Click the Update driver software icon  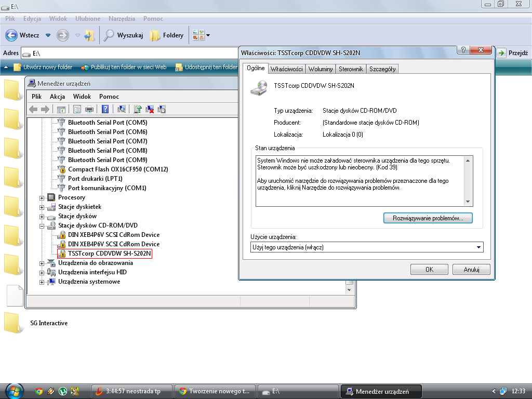point(137,109)
